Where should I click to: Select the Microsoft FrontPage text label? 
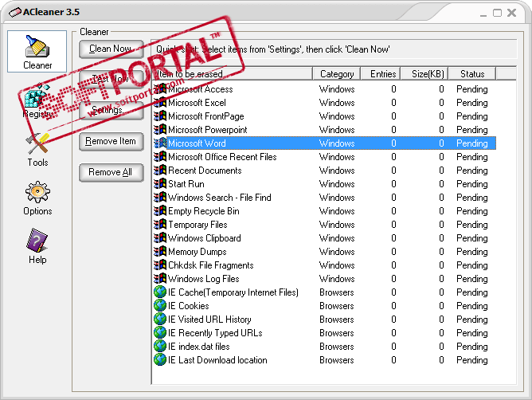point(206,116)
